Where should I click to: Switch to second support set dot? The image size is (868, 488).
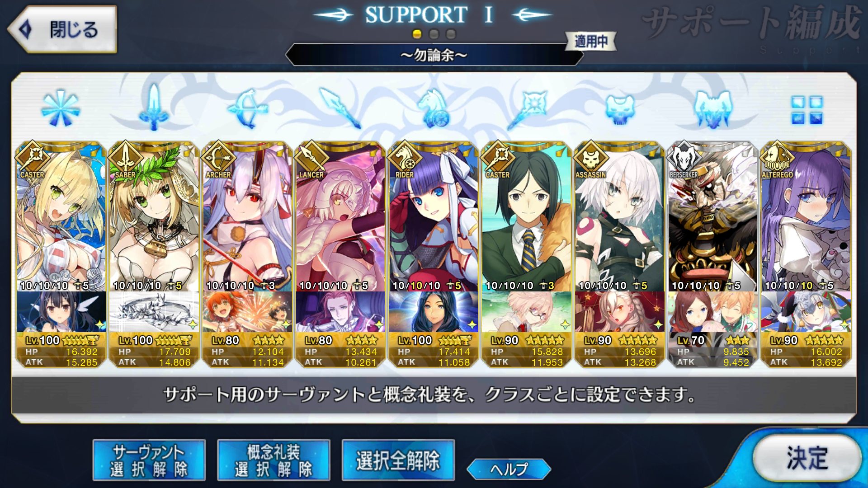(x=434, y=34)
